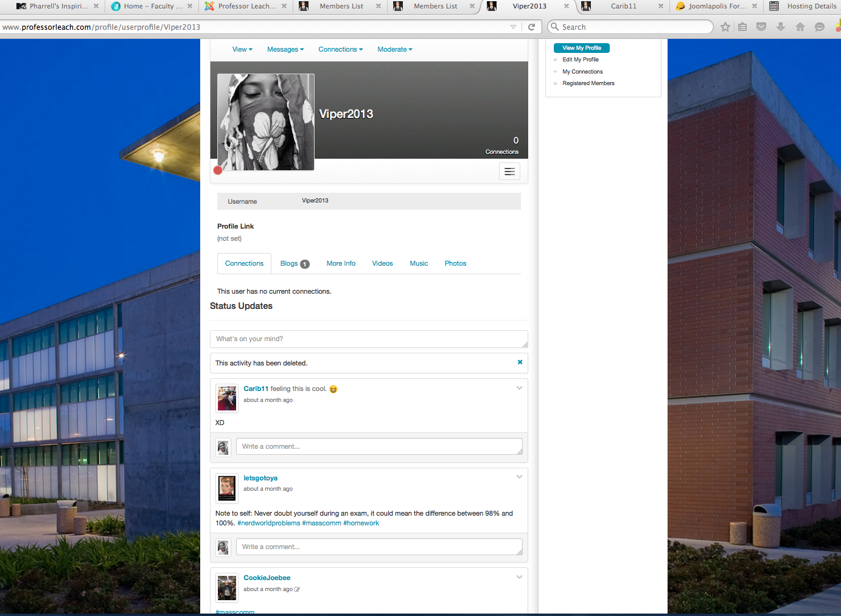Click the Viper2013 profile avatar photo
This screenshot has width=841, height=616.
(x=266, y=122)
